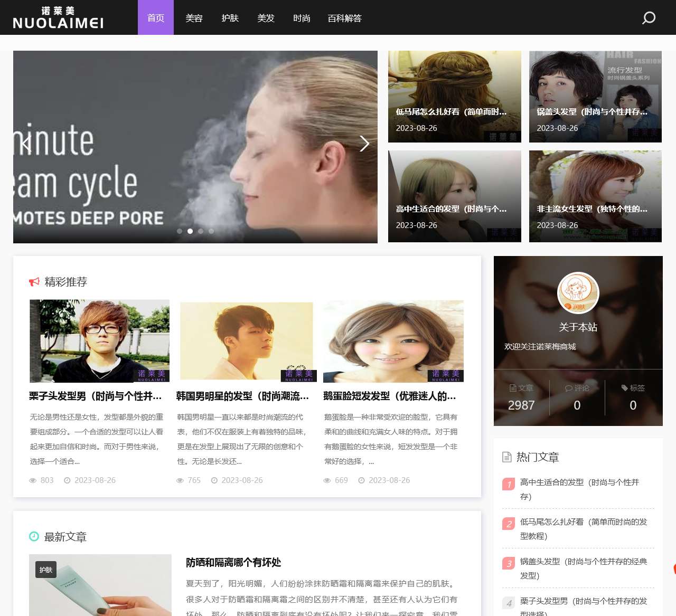Open the sunscreen article thumbnail image
This screenshot has height=616, width=676.
[x=100, y=585]
